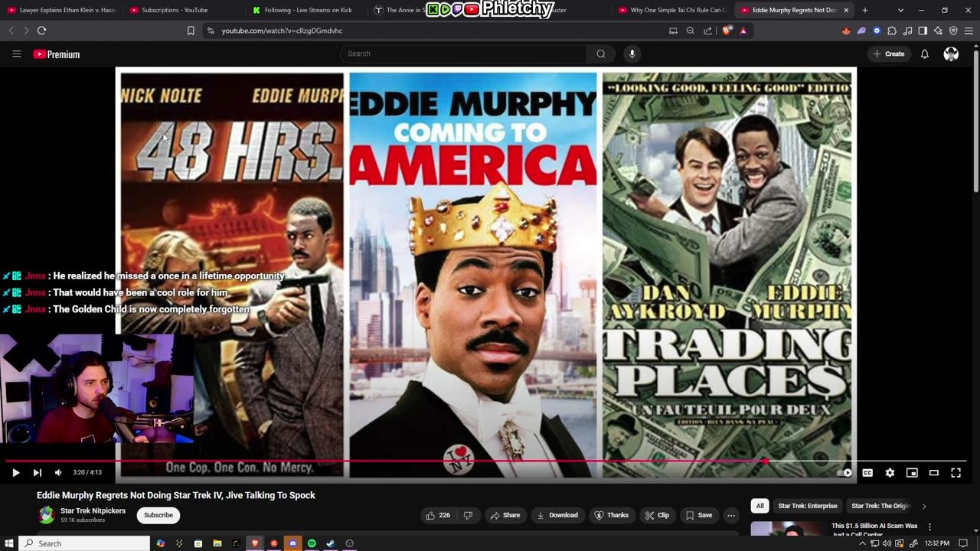Enter fullscreen mode on the video

pyautogui.click(x=955, y=473)
